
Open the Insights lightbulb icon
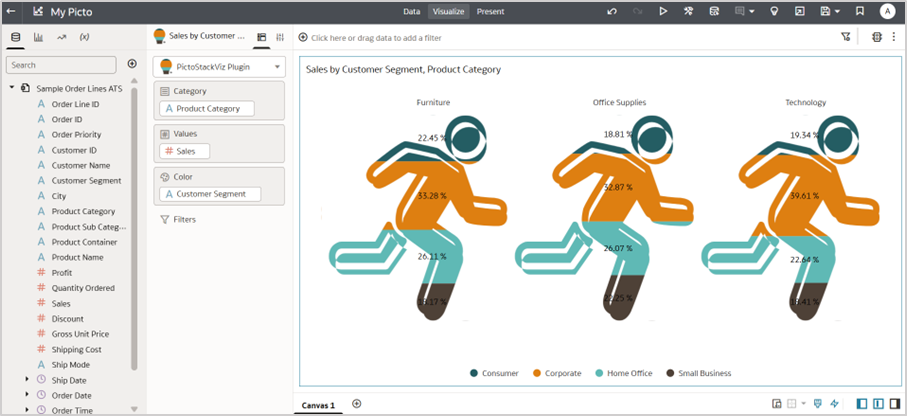pos(773,11)
